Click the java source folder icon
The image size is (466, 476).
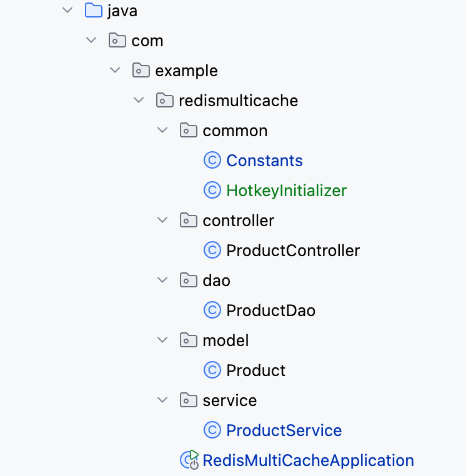coord(93,11)
